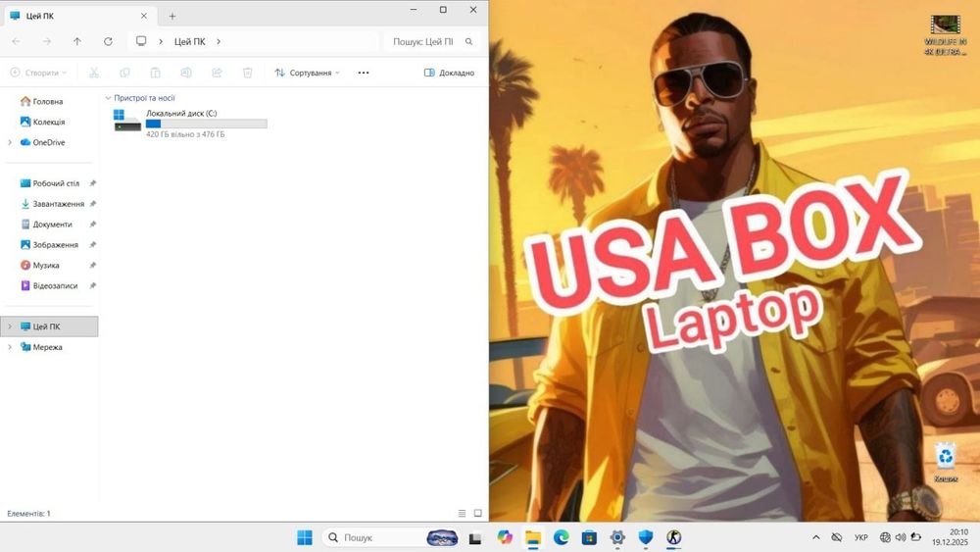Go up one folder level
Image resolution: width=980 pixels, height=552 pixels.
pos(77,41)
